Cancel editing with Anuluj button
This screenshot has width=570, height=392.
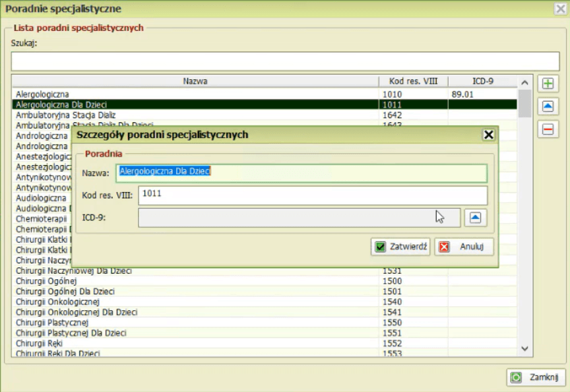coord(464,247)
